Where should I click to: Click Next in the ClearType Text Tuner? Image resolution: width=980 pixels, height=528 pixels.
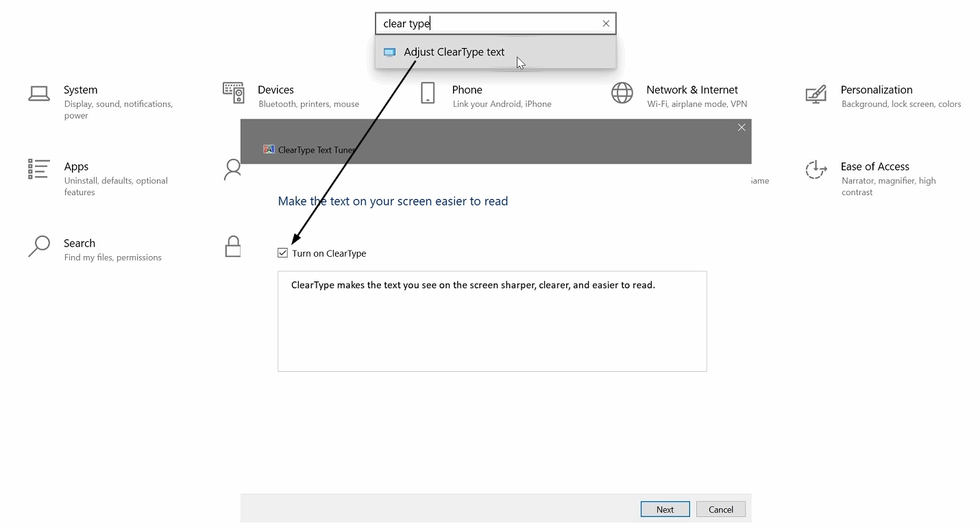[x=665, y=510]
